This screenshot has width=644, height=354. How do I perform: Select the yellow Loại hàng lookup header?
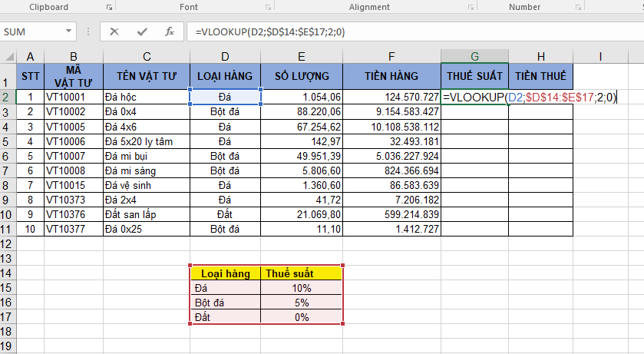[226, 273]
